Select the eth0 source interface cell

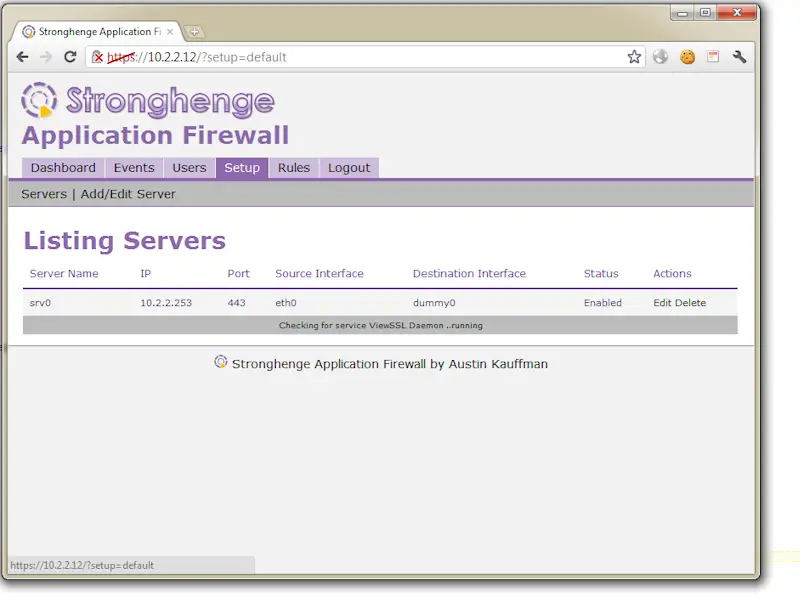pos(286,303)
